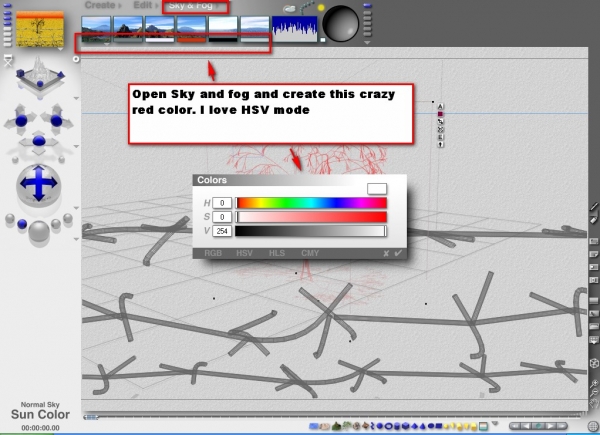Click the blue cloud frequency amplitude graph
600x435 pixels.
tap(295, 29)
